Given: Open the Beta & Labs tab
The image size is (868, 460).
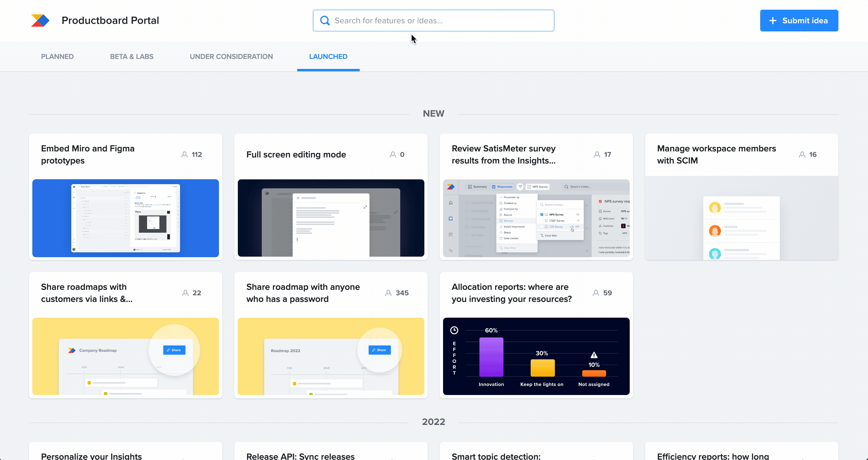Looking at the screenshot, I should (131, 56).
